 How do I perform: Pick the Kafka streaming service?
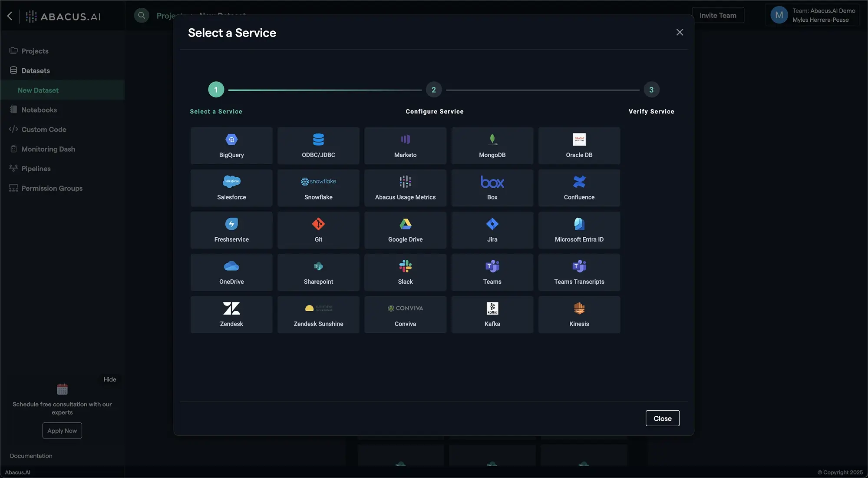click(x=492, y=314)
